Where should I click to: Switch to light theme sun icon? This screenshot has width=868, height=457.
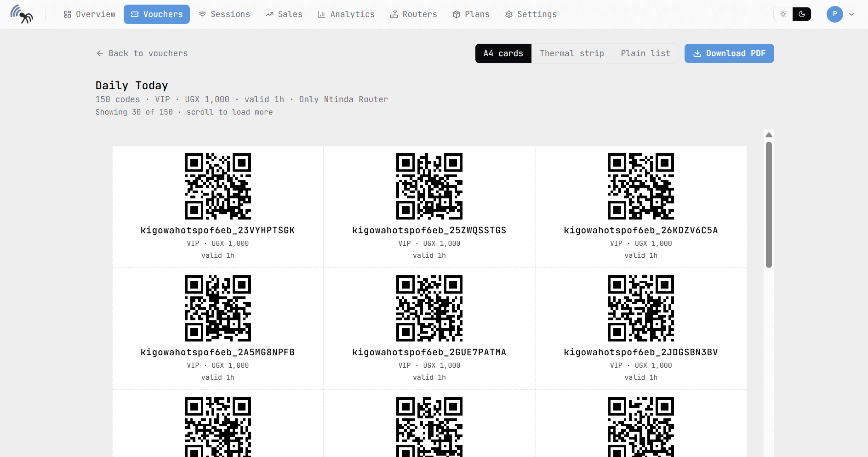(783, 14)
